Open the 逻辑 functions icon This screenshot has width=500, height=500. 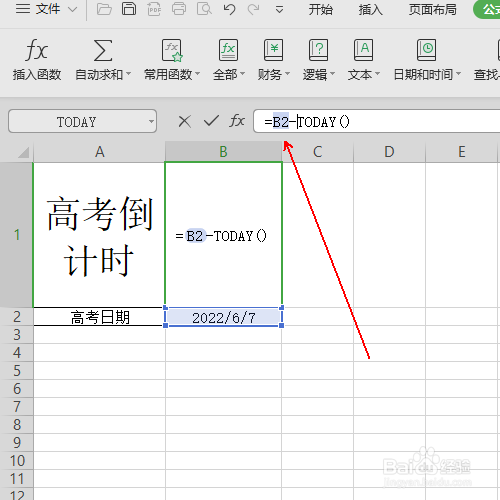coord(318,50)
